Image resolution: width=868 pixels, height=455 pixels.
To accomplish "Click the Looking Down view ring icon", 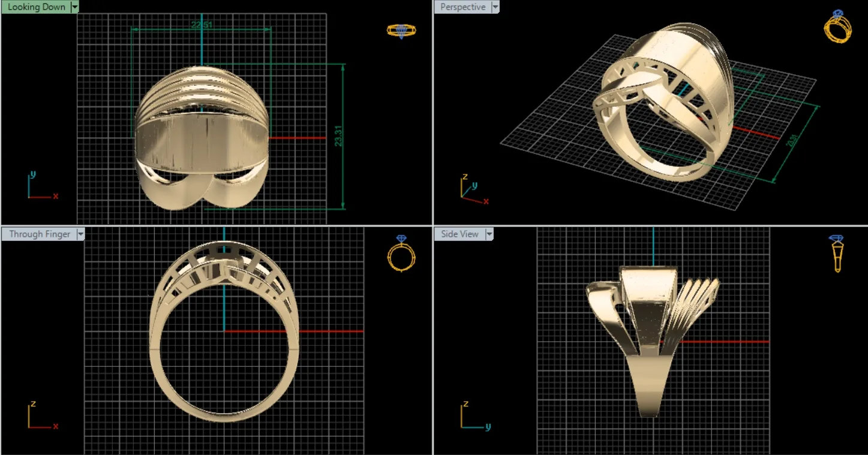I will (x=401, y=31).
